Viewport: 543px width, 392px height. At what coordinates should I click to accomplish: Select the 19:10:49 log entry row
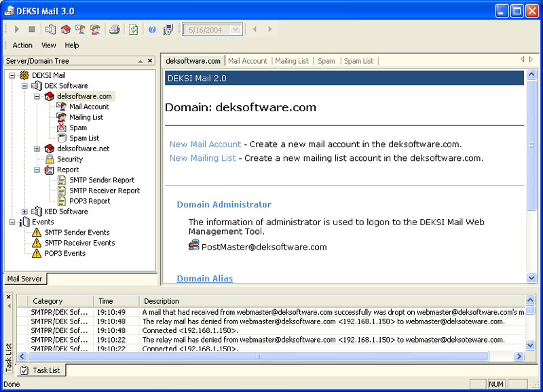pos(271,312)
